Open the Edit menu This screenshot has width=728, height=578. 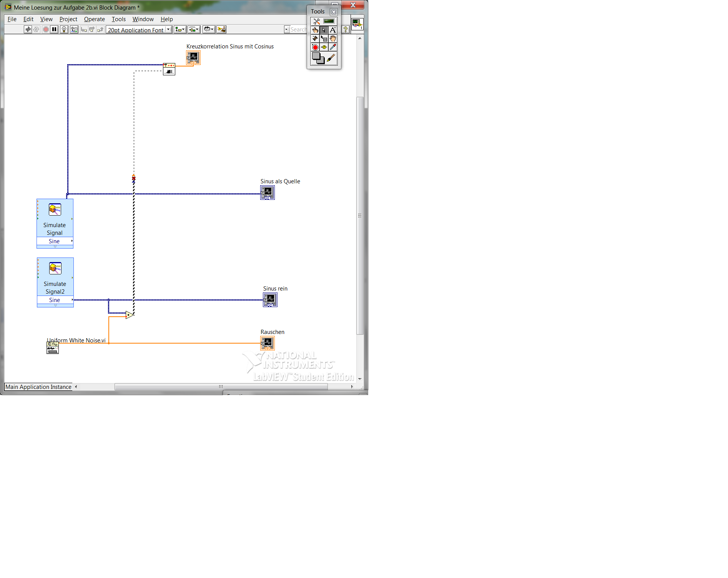[x=28, y=19]
